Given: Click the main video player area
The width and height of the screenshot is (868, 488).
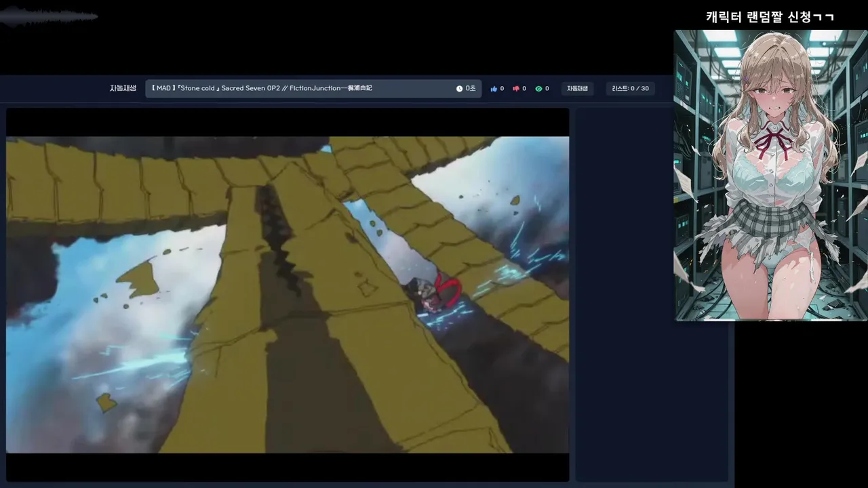Looking at the screenshot, I should [x=288, y=295].
